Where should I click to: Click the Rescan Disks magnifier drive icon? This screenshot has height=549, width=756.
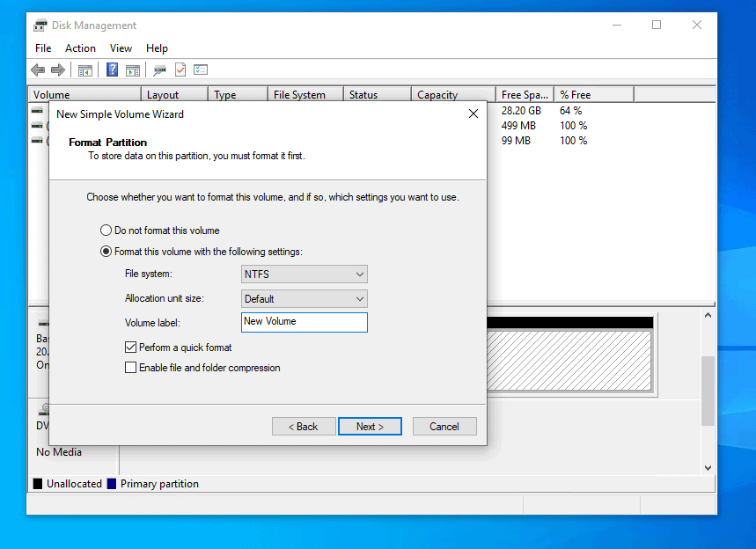159,70
